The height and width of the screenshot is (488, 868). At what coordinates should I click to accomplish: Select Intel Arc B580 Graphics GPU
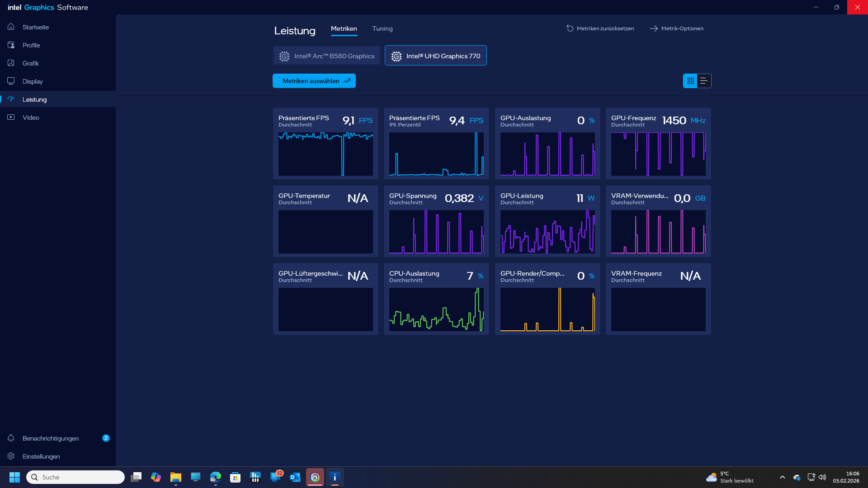327,56
